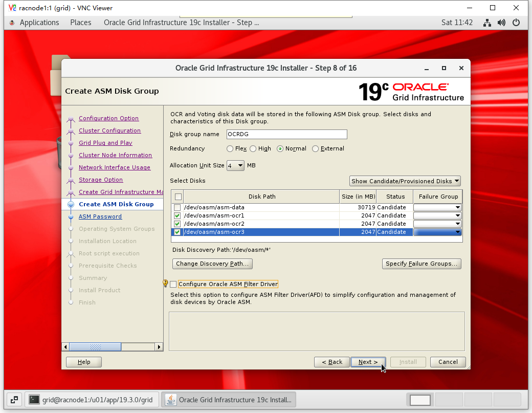
Task: Check the /dev/oasm/asm-data disk checkbox
Action: 178,208
